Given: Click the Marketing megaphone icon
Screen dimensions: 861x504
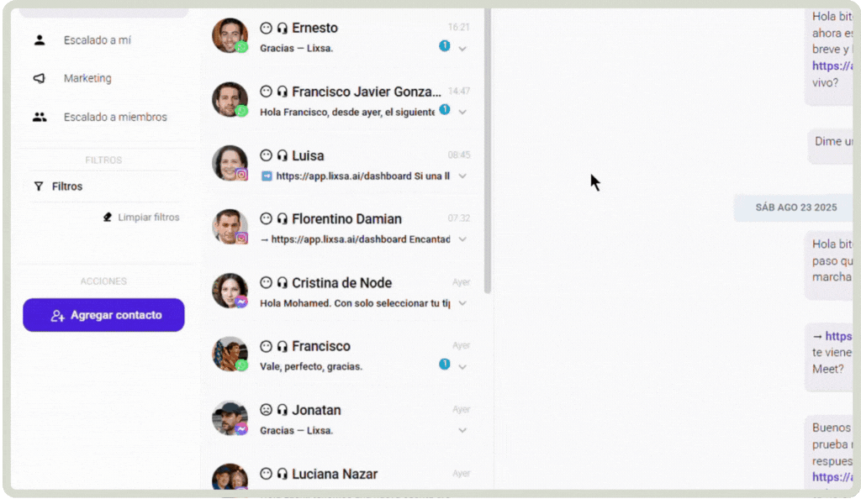Looking at the screenshot, I should (39, 78).
